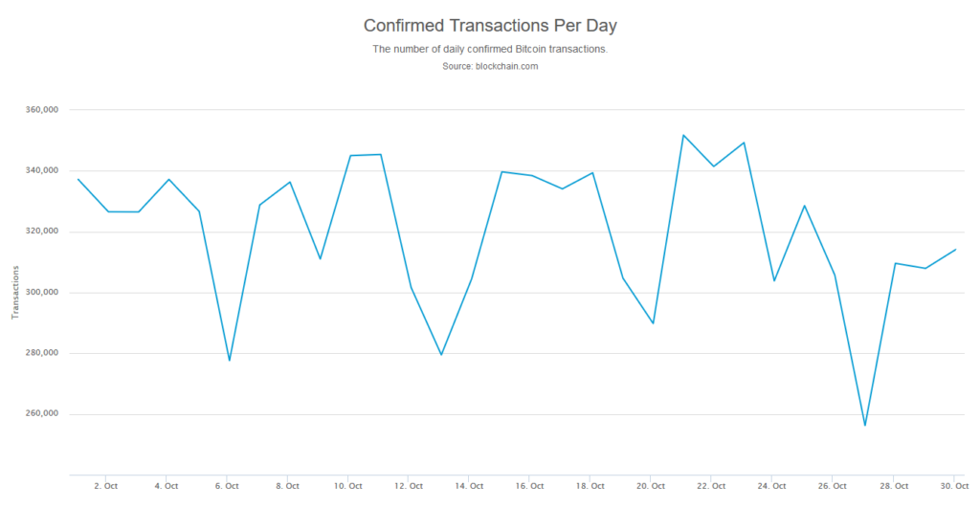Screen dimensions: 980x507
Task: Click the chart title 'Confirmed Transactions Per Day'
Action: pos(489,25)
